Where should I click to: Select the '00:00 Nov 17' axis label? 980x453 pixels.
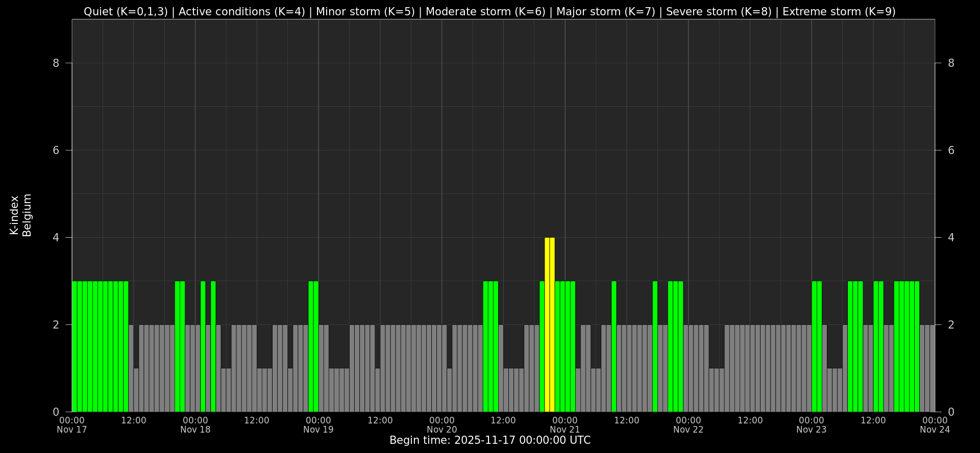[x=72, y=425]
